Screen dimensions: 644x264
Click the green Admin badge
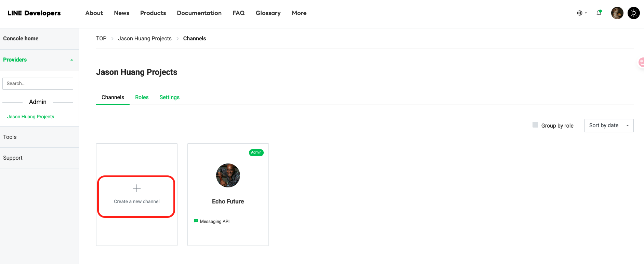point(256,153)
